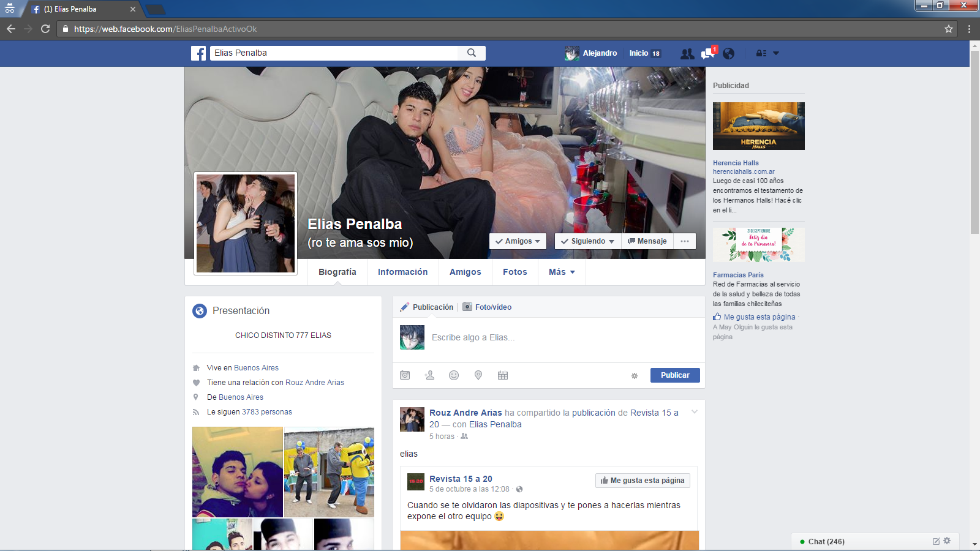Toggle the Siguiendo follow button
Screen dimensions: 980x551
(x=587, y=241)
